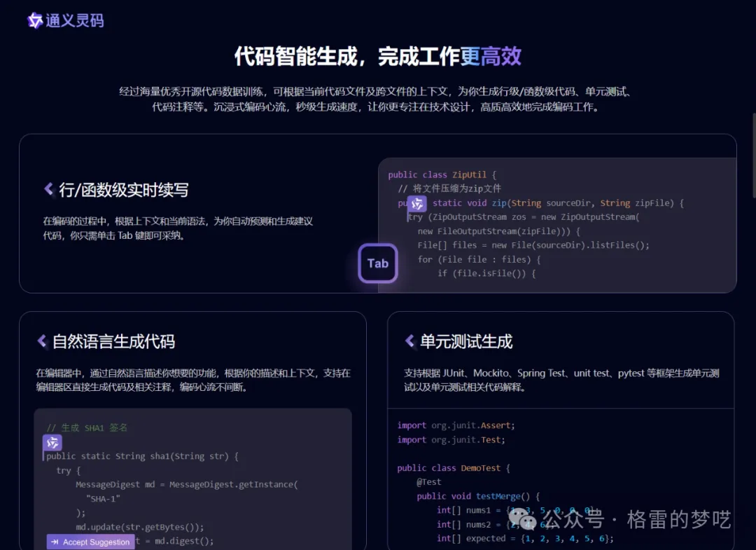Click the Accept Suggestion button

click(x=90, y=542)
